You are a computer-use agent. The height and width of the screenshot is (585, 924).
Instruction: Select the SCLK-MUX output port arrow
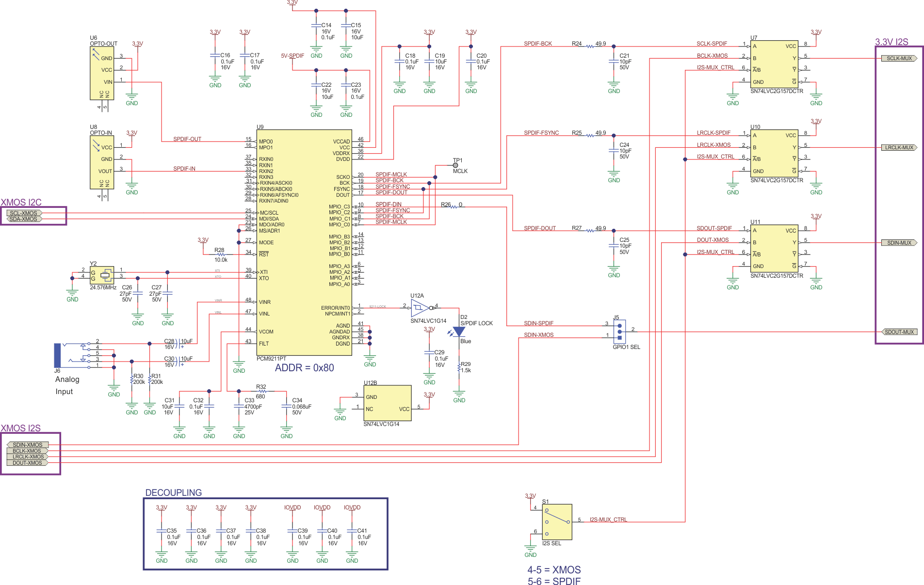[898, 58]
